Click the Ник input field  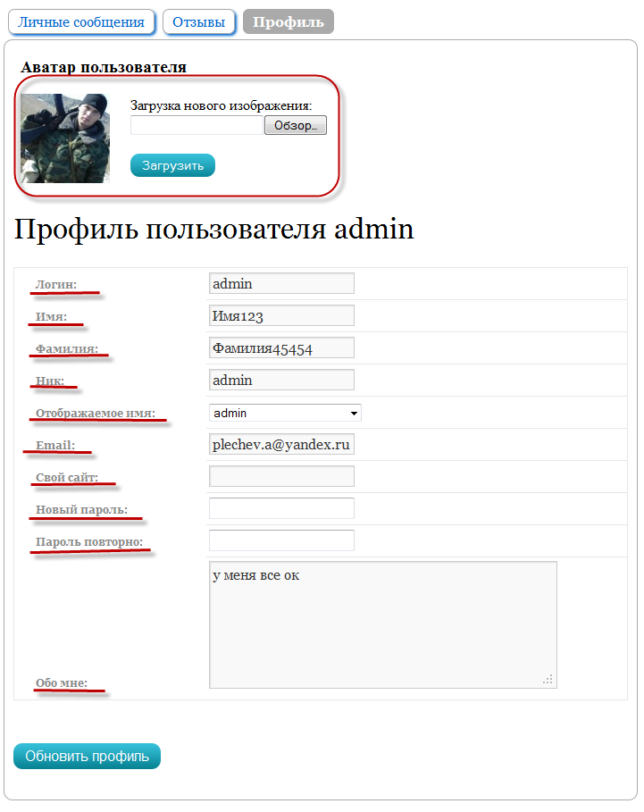[x=281, y=380]
